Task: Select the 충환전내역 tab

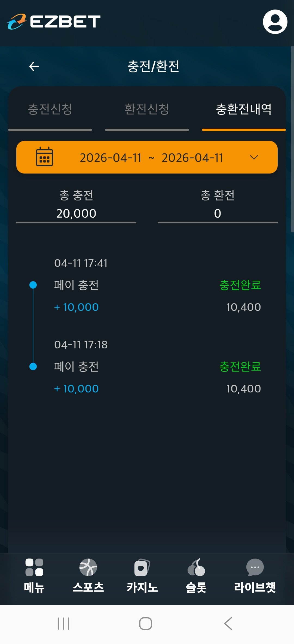Action: click(x=244, y=109)
